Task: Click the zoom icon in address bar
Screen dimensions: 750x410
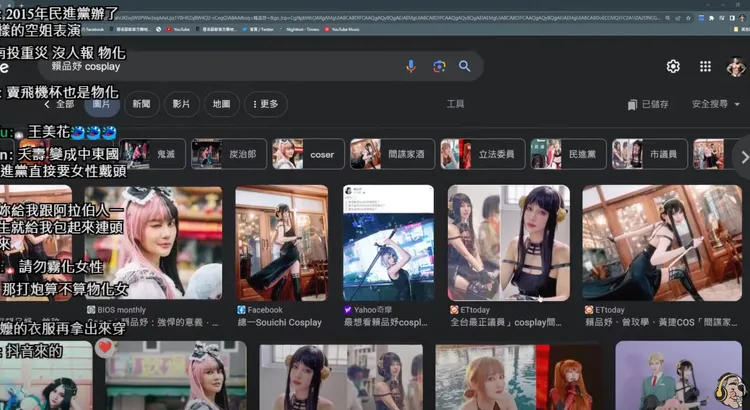Action: (x=667, y=18)
